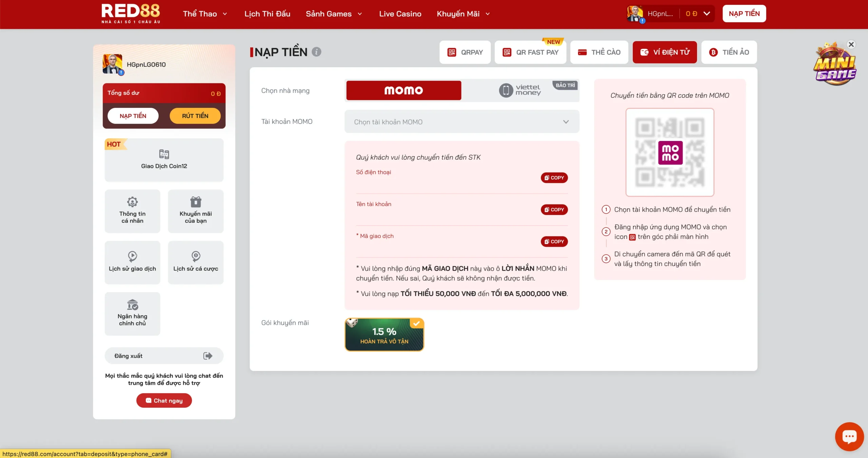The image size is (868, 458).
Task: Click the RED88 logo in header
Action: [131, 14]
